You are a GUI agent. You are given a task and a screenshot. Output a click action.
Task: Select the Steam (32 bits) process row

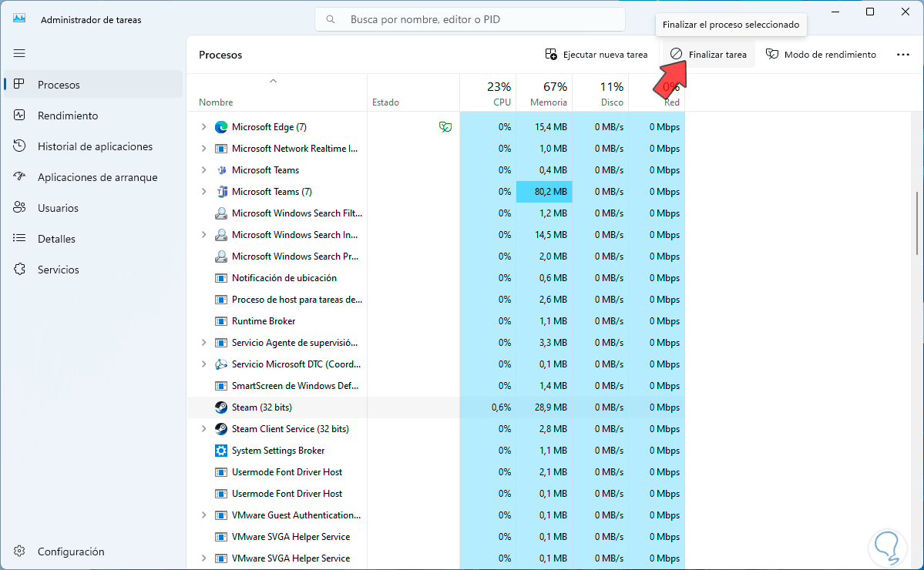pyautogui.click(x=435, y=407)
